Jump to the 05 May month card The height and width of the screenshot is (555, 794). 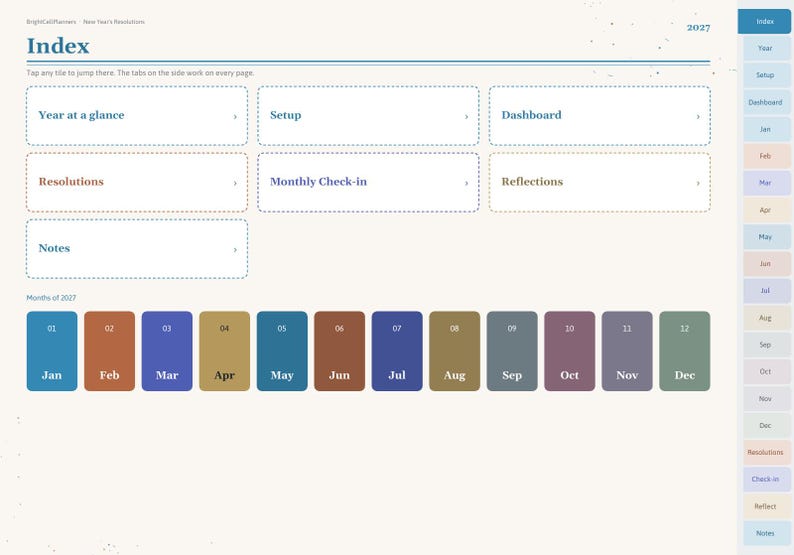pyautogui.click(x=282, y=351)
